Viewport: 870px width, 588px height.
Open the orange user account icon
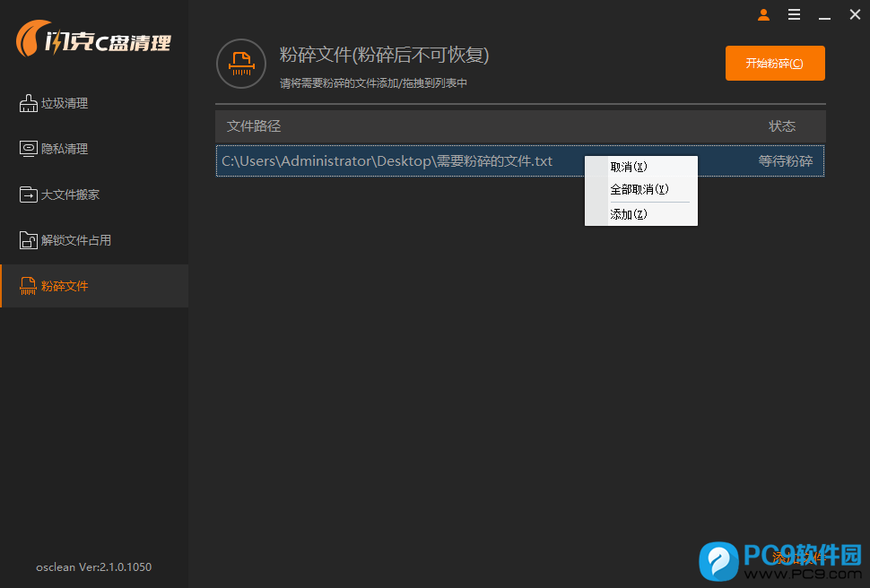click(x=763, y=14)
